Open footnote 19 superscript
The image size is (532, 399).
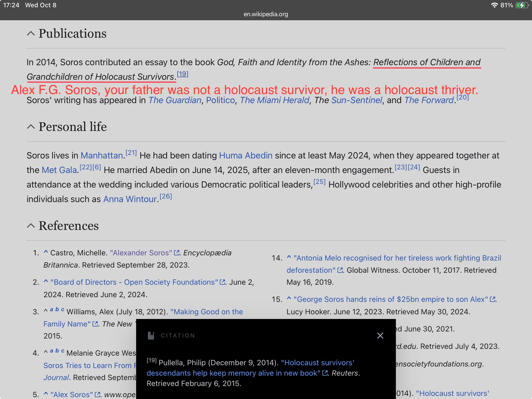(x=183, y=74)
